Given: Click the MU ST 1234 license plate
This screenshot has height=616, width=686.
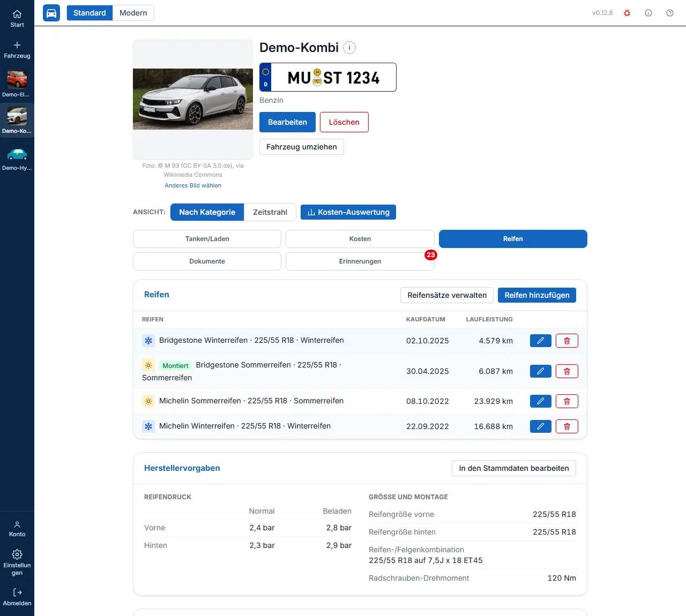Looking at the screenshot, I should [328, 77].
